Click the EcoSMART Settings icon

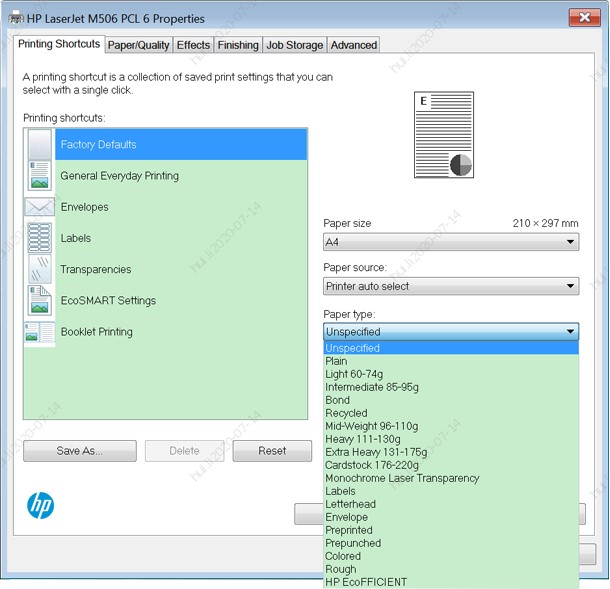[40, 300]
